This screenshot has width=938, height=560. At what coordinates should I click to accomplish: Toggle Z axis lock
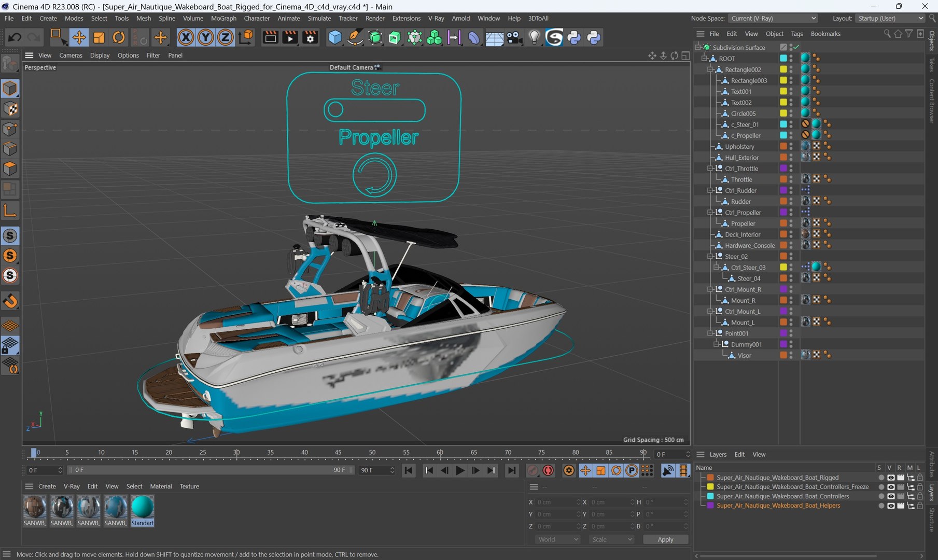click(x=225, y=37)
